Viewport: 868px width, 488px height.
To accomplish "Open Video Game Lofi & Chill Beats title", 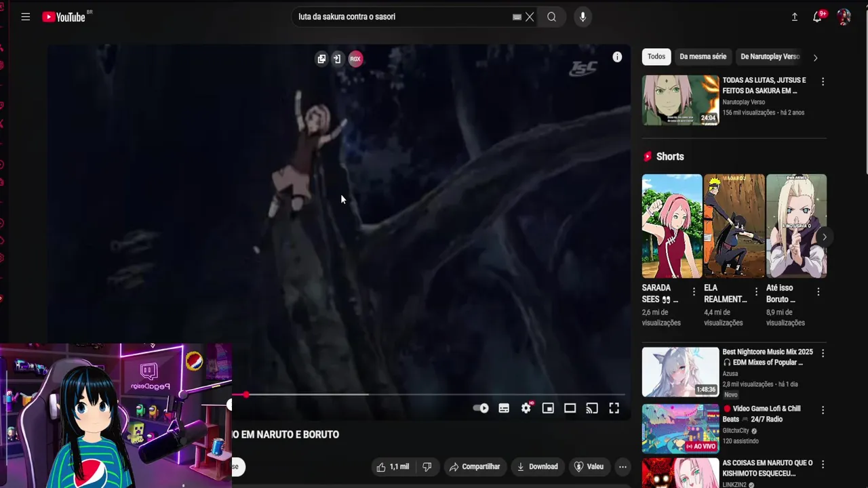I will (762, 414).
